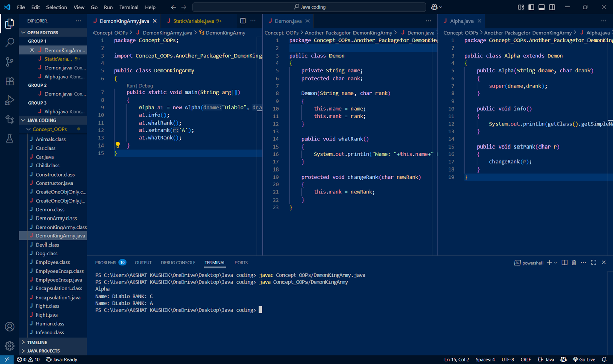Open the Selection menu
The image size is (613, 364).
(x=57, y=7)
